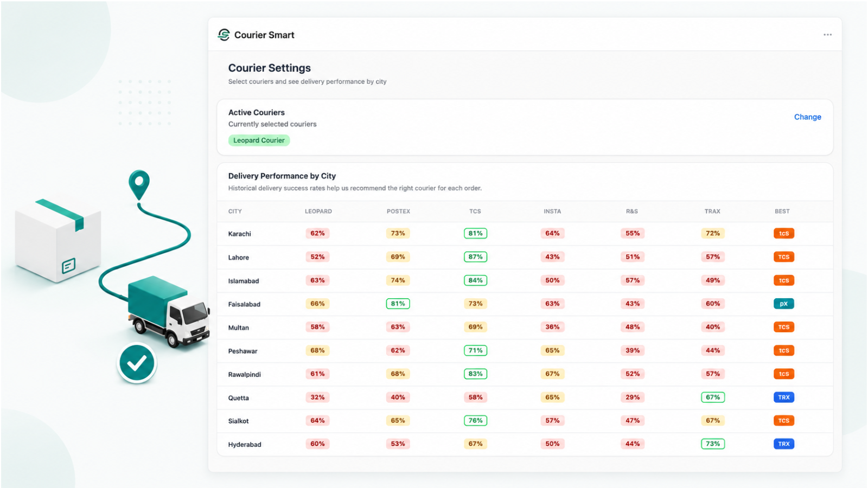The width and height of the screenshot is (868, 488).
Task: Click Rawalpindi's Insta rate of 67%
Action: (x=552, y=374)
